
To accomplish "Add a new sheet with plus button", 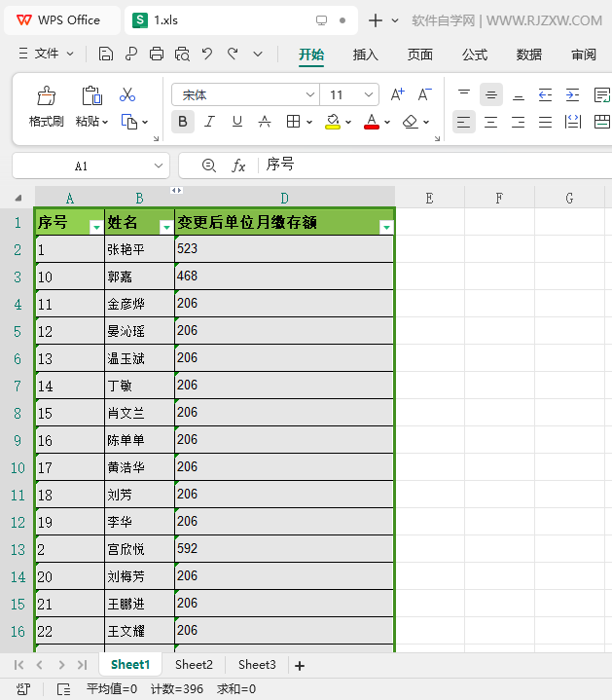I will (300, 666).
